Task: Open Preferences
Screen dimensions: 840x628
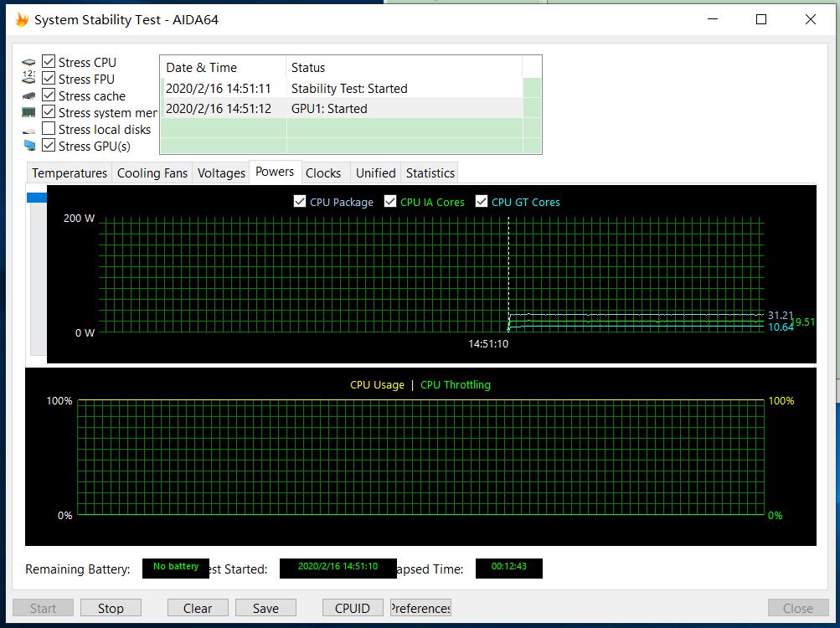Action: [420, 608]
